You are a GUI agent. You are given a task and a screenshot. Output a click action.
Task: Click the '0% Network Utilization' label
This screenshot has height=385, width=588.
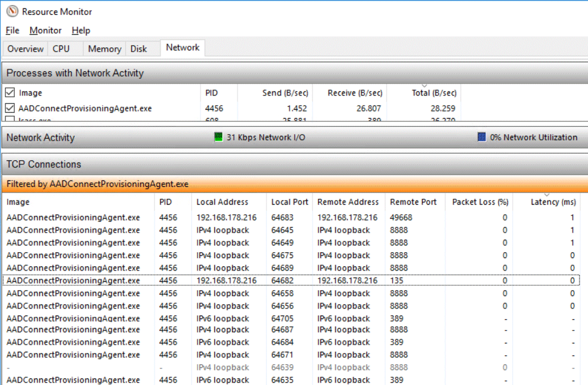tap(533, 137)
